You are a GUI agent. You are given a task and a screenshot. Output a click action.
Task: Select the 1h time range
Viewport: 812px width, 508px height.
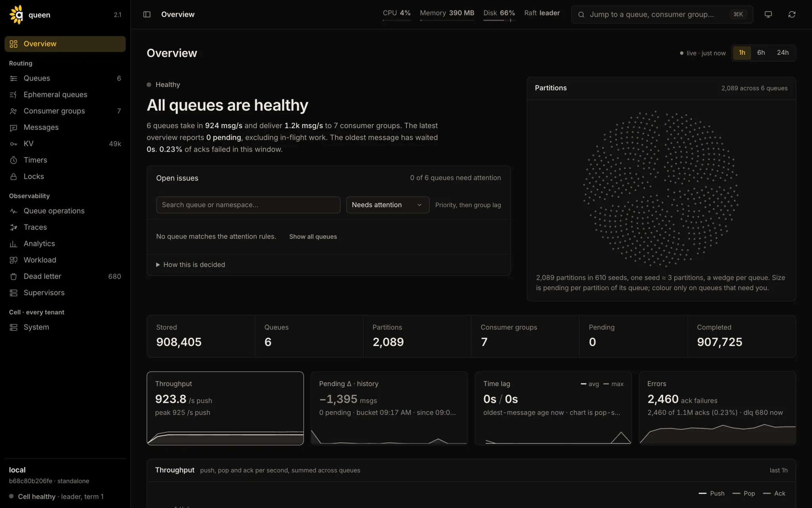pyautogui.click(x=742, y=53)
